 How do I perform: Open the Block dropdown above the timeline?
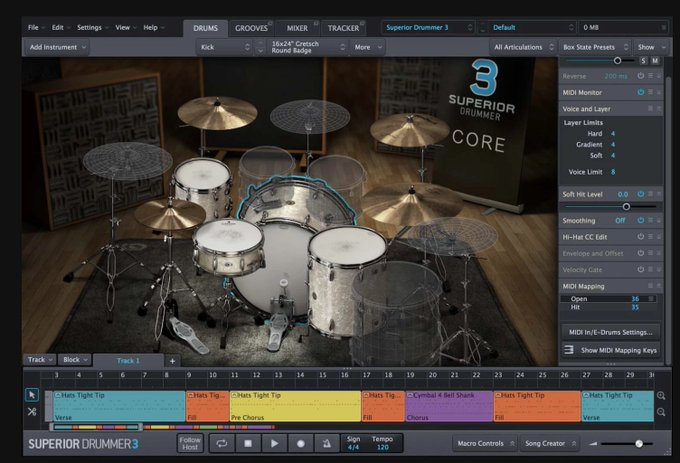coord(75,360)
